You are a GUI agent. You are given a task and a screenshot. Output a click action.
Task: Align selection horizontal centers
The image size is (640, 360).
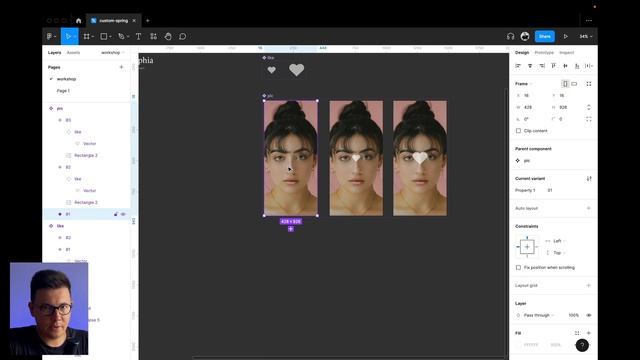point(530,66)
